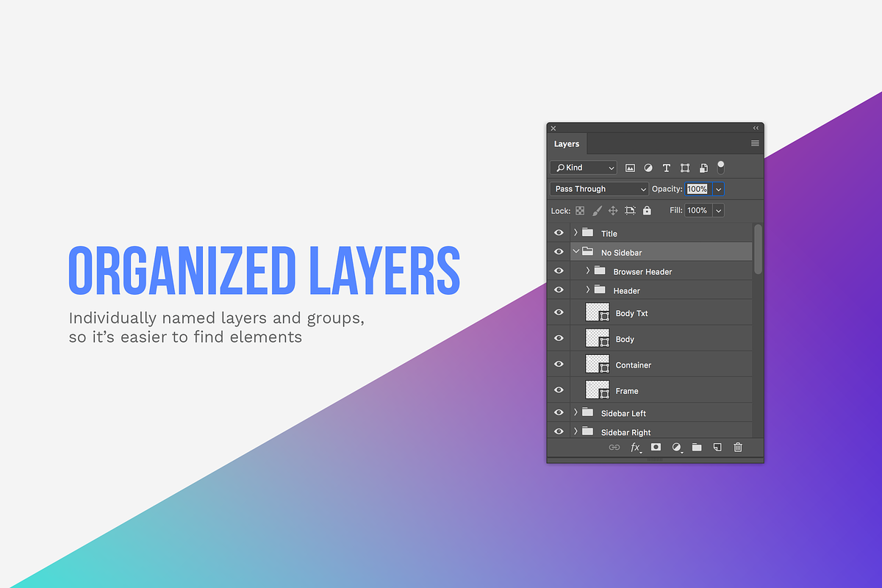Hide the Sidebar Left group
Viewport: 882px width, 588px height.
559,412
